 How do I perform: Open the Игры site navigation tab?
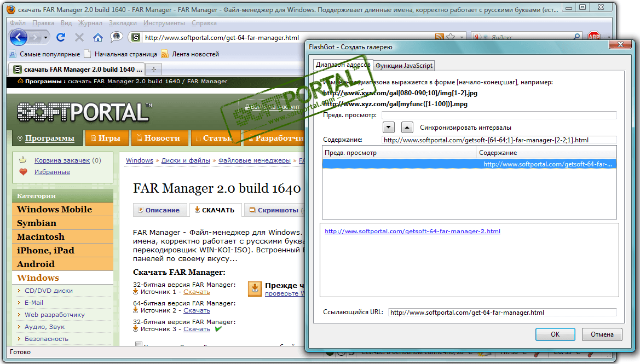(107, 138)
